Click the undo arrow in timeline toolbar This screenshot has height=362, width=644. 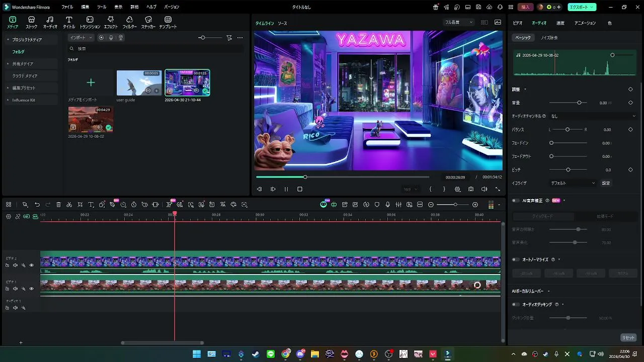tap(37, 205)
